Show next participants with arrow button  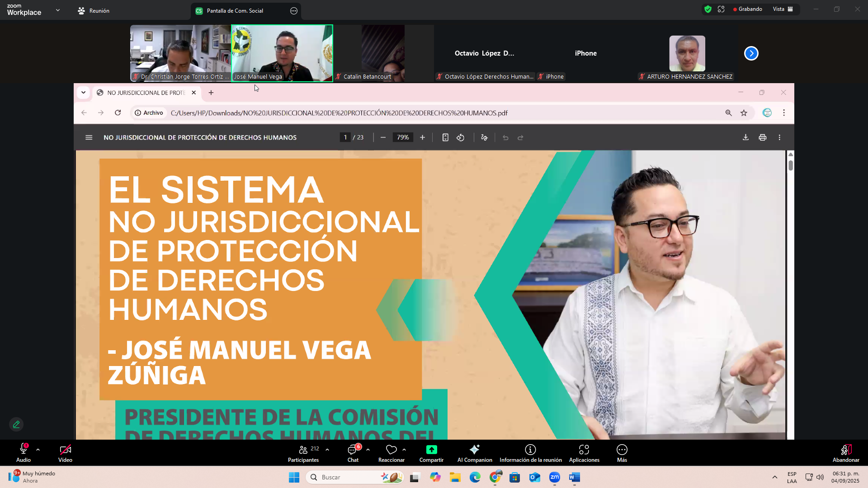point(751,53)
